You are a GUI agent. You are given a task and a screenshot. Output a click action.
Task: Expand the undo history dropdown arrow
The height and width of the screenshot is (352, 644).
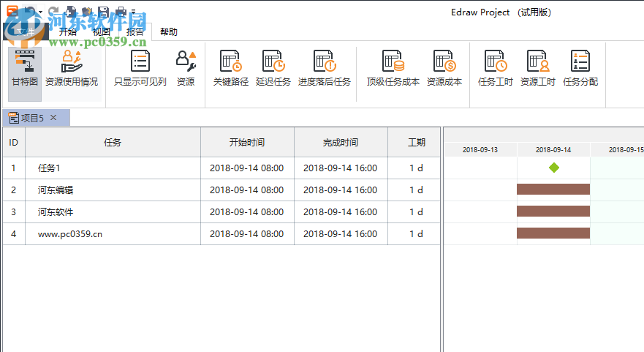pos(40,12)
